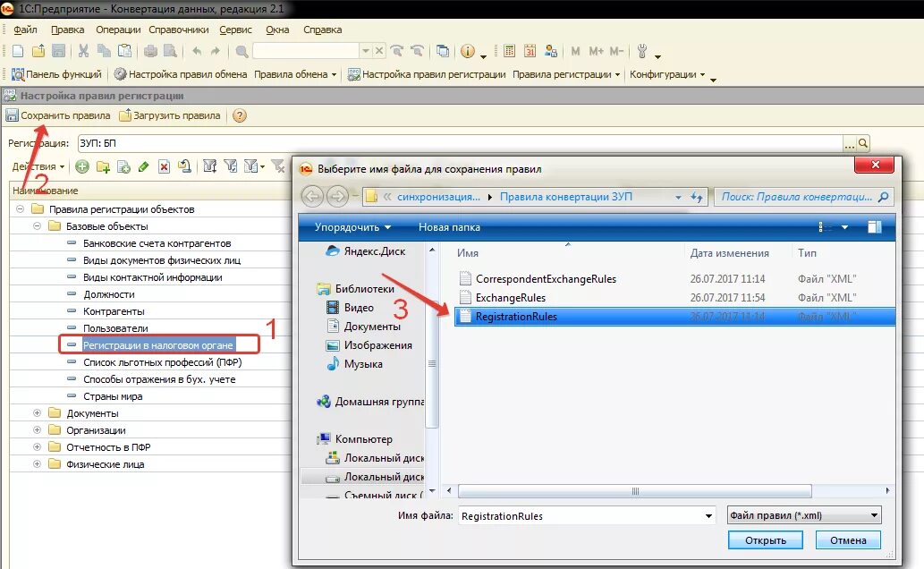924x569 pixels.
Task: Click the Print preview icon
Action: tap(170, 51)
